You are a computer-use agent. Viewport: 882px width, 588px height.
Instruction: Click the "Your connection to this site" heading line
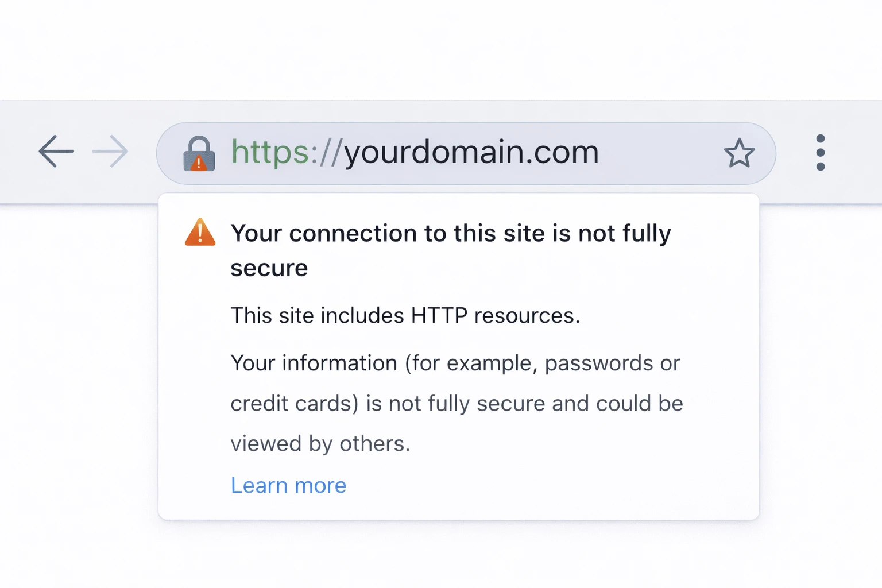450,234
